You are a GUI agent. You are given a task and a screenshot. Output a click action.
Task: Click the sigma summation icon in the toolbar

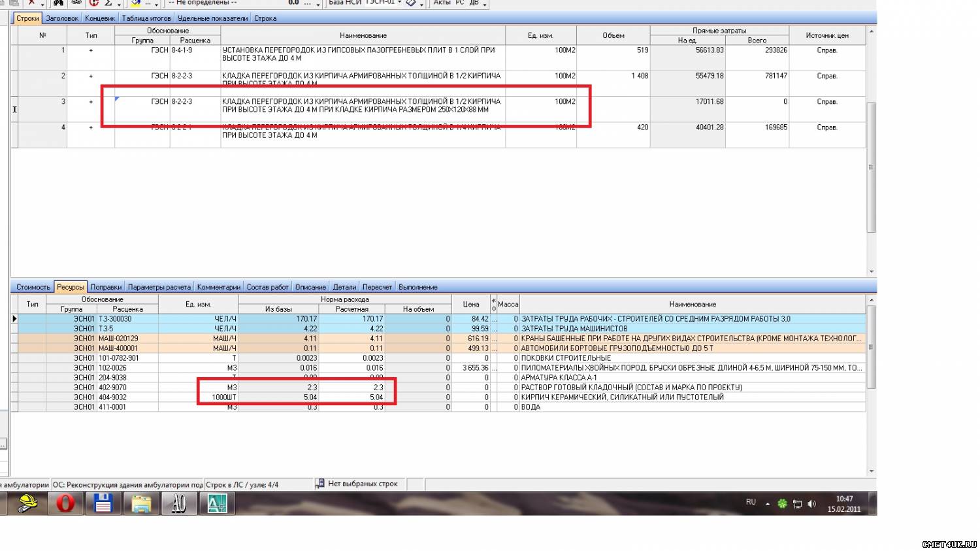tap(108, 3)
